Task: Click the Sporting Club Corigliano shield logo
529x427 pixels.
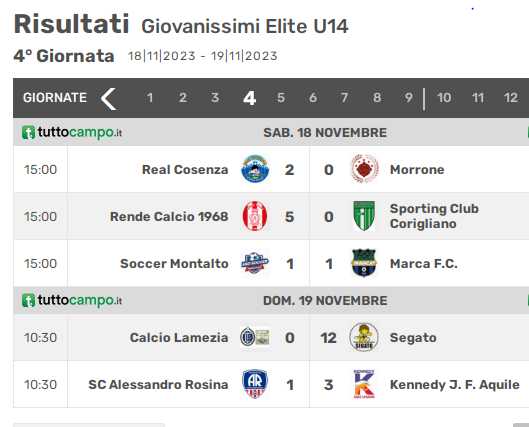Action: pyautogui.click(x=364, y=216)
